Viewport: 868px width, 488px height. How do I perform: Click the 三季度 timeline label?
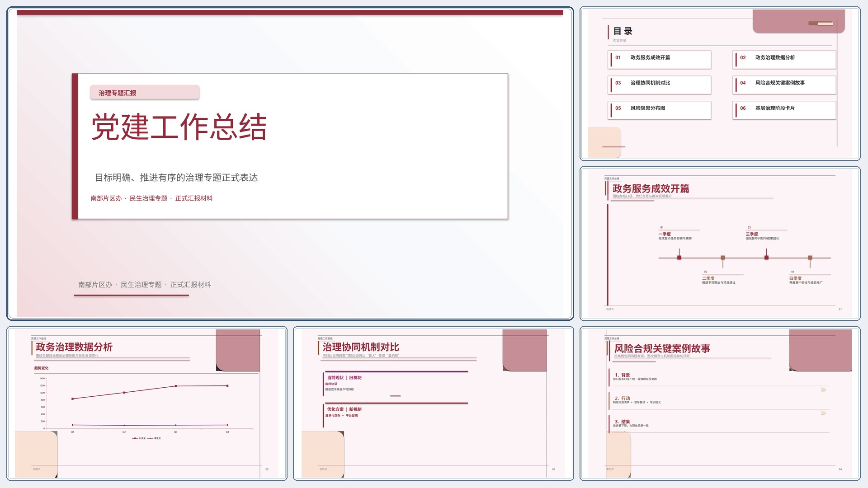(752, 234)
